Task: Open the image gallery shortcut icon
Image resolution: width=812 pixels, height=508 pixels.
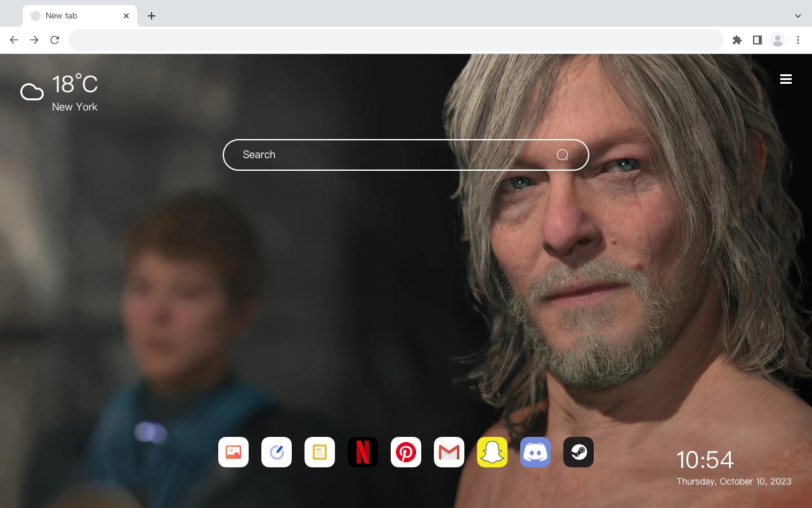Action: pyautogui.click(x=233, y=452)
